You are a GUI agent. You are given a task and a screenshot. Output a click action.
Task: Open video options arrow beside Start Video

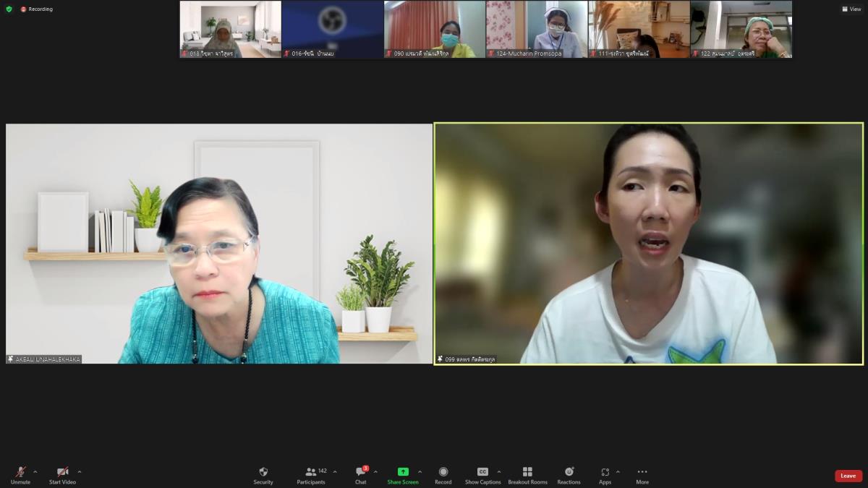(80, 472)
